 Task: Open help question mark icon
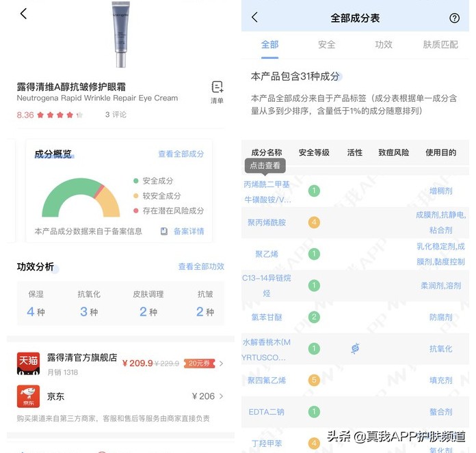pyautogui.click(x=454, y=18)
